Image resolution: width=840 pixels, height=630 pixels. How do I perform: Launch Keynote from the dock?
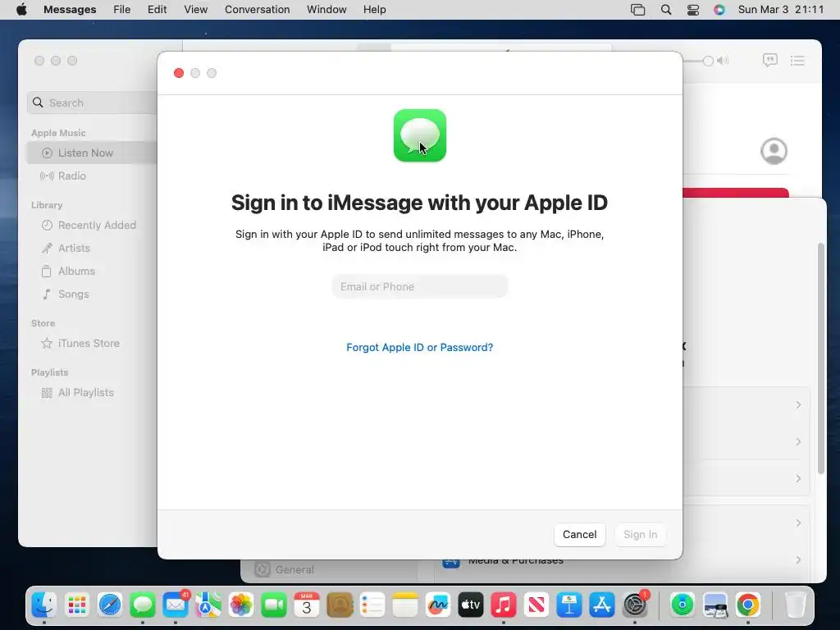coord(569,605)
